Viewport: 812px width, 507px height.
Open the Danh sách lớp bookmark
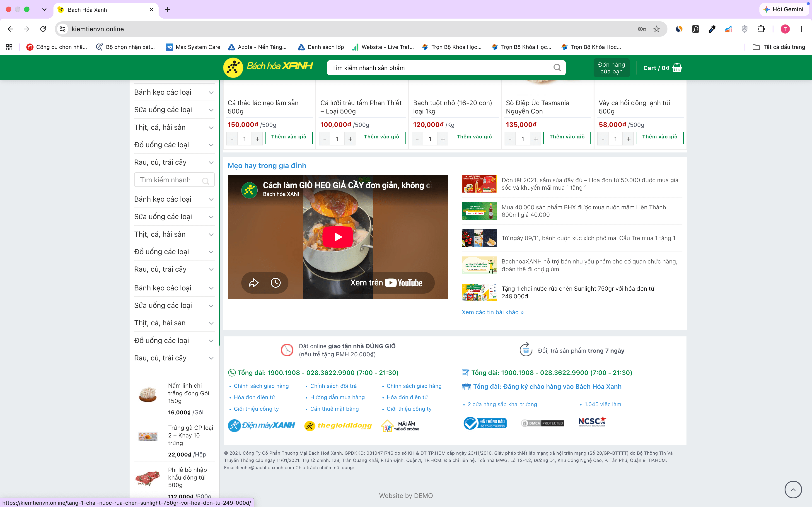click(x=321, y=47)
